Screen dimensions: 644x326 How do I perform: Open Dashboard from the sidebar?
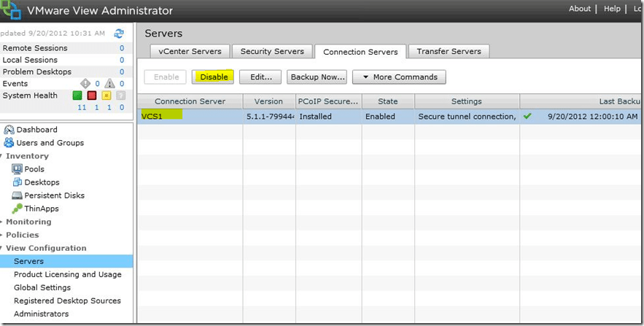(x=36, y=130)
